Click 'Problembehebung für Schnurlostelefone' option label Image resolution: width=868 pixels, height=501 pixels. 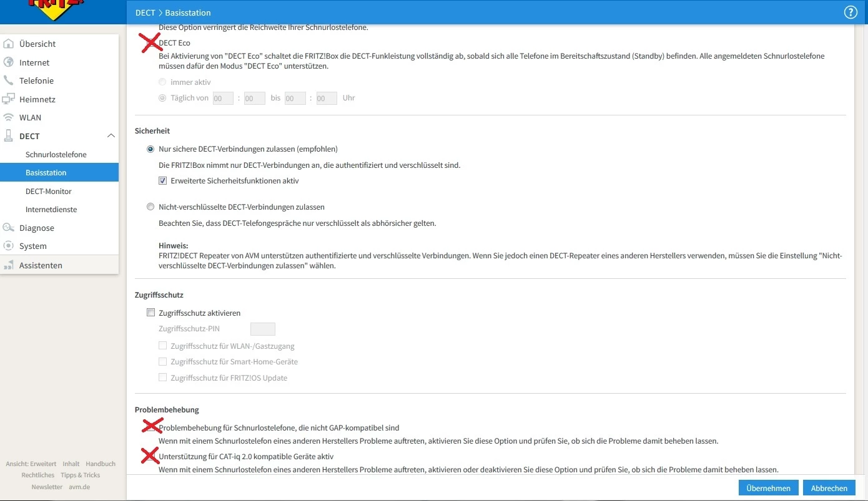point(279,428)
